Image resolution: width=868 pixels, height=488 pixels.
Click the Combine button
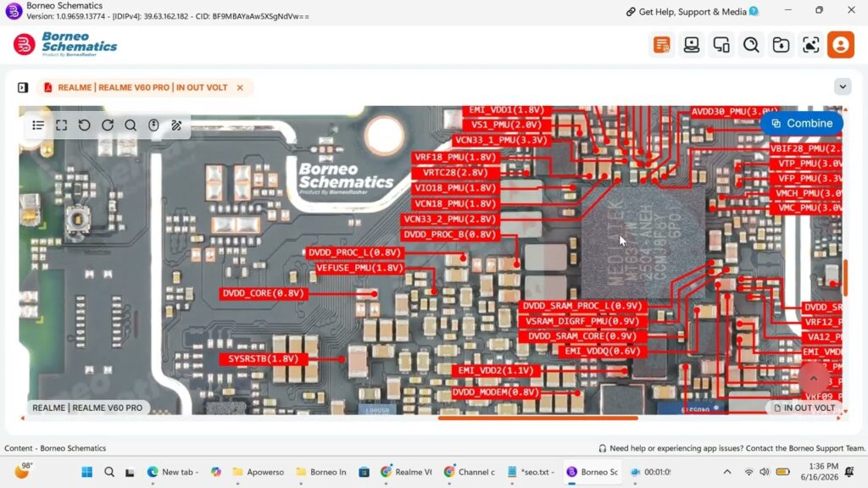click(802, 124)
